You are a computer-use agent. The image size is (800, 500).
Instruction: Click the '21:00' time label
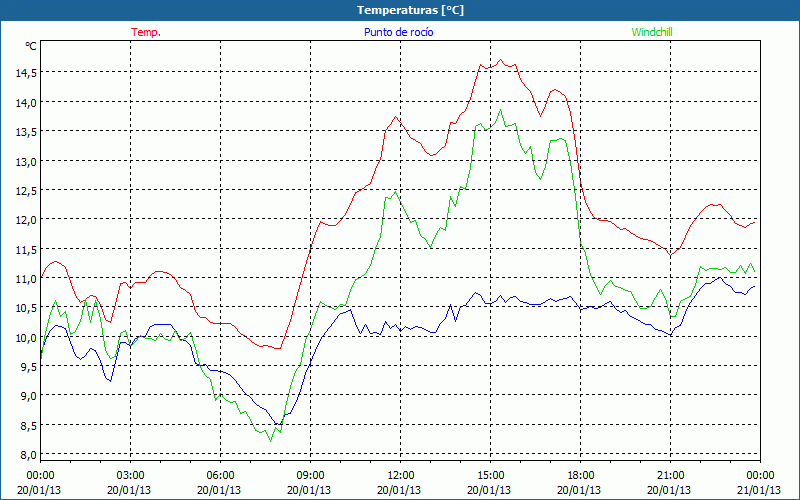pos(670,476)
